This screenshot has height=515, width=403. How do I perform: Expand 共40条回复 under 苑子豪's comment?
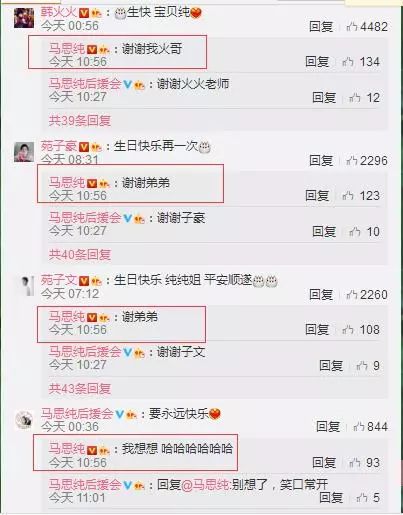[80, 255]
